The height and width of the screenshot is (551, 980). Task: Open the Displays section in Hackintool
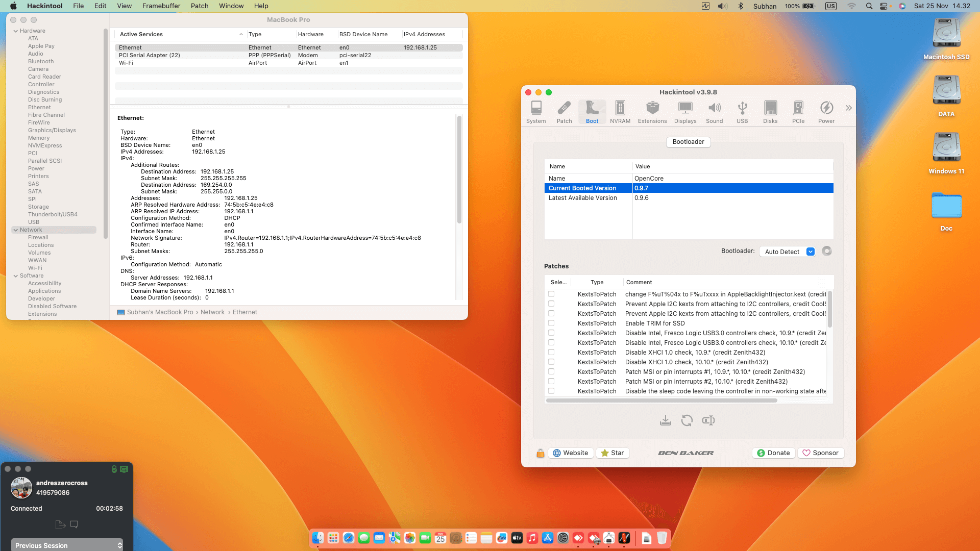coord(685,112)
